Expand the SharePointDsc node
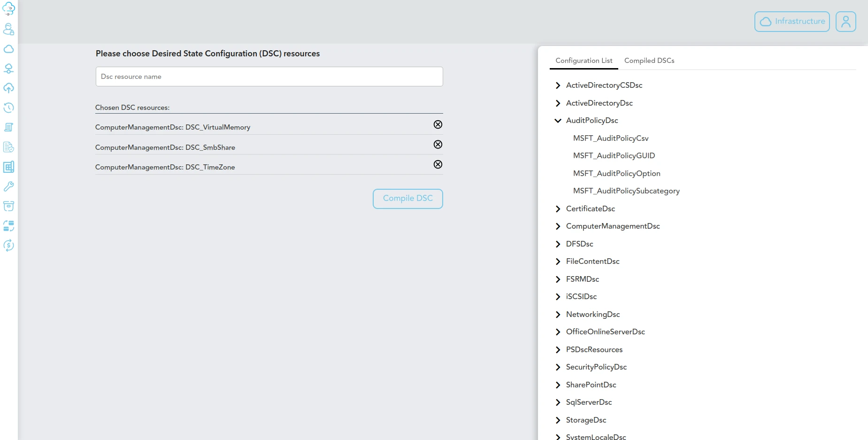This screenshot has width=868, height=440. [x=558, y=385]
